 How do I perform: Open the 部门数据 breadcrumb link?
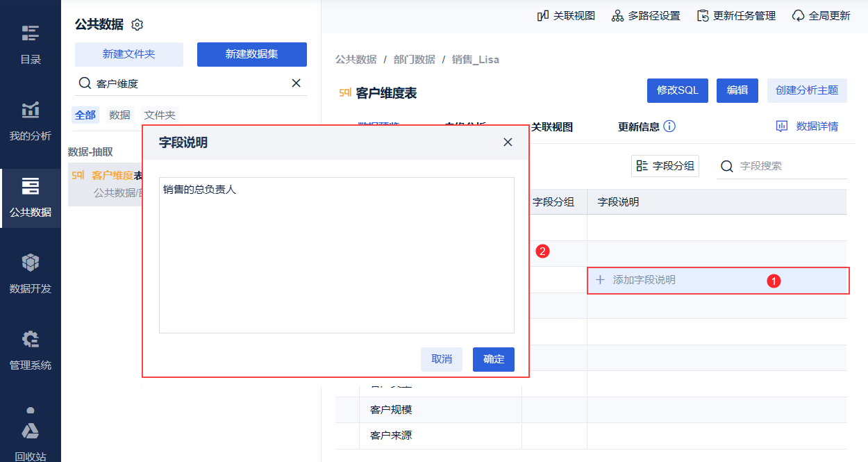[415, 60]
